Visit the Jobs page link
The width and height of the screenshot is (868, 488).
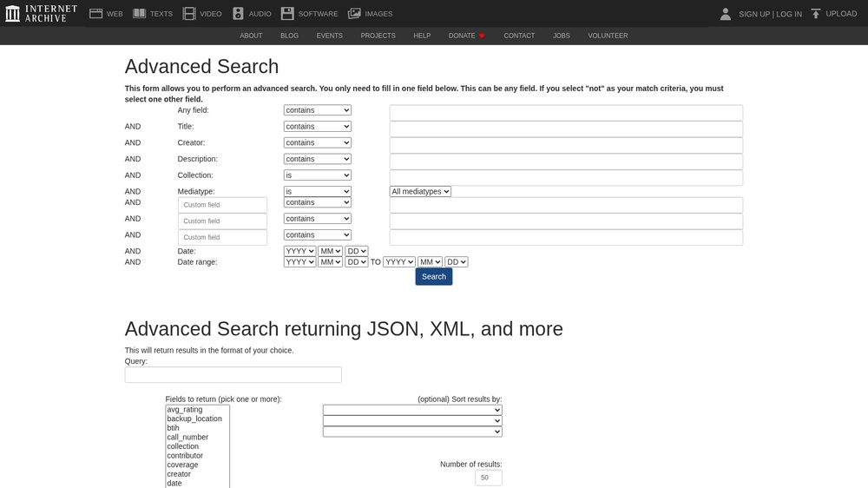click(x=562, y=36)
